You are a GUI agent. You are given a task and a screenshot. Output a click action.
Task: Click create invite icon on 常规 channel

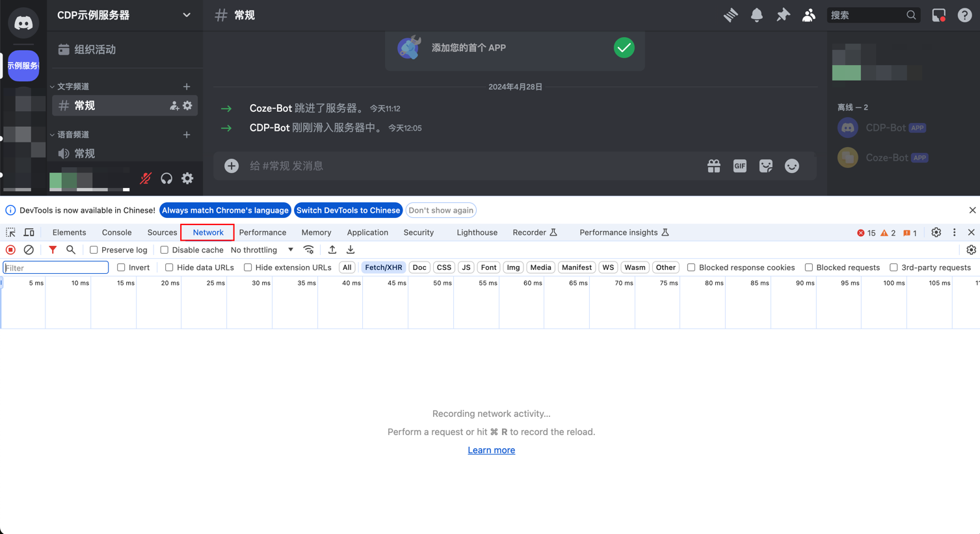tap(174, 105)
